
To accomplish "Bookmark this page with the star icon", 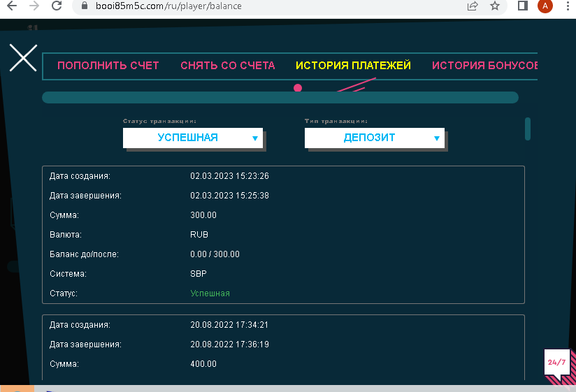I will (x=495, y=6).
